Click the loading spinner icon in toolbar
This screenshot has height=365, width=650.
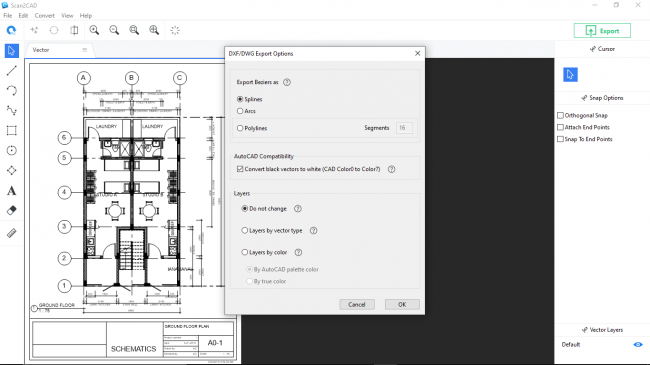(x=175, y=30)
